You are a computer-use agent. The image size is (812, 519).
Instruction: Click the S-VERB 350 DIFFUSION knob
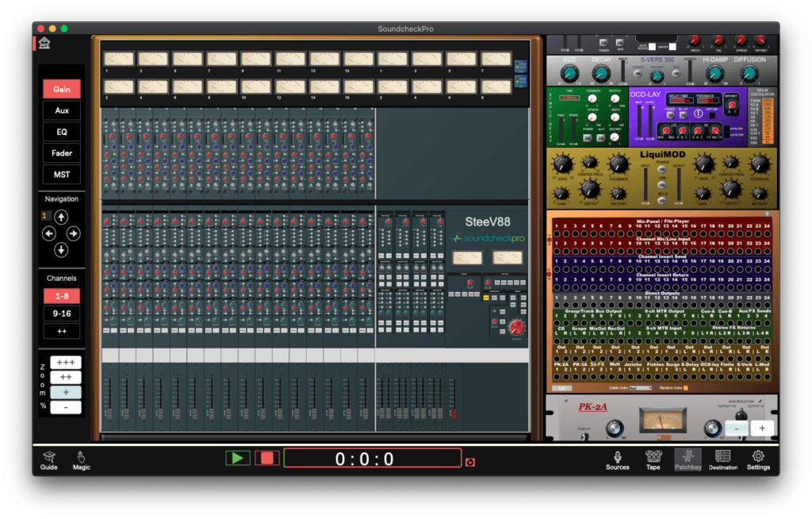click(749, 74)
